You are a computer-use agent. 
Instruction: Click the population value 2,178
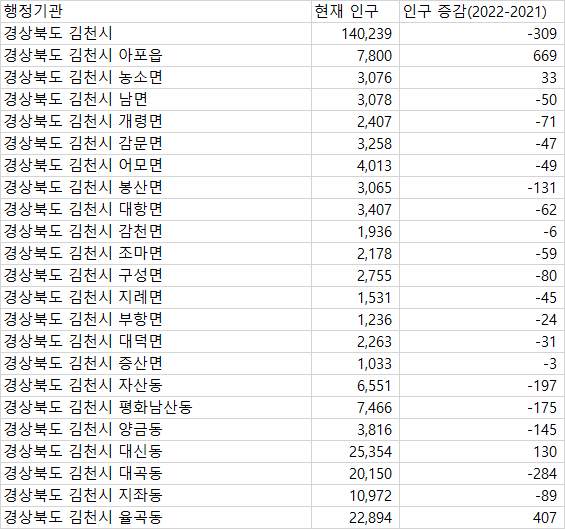(374, 254)
